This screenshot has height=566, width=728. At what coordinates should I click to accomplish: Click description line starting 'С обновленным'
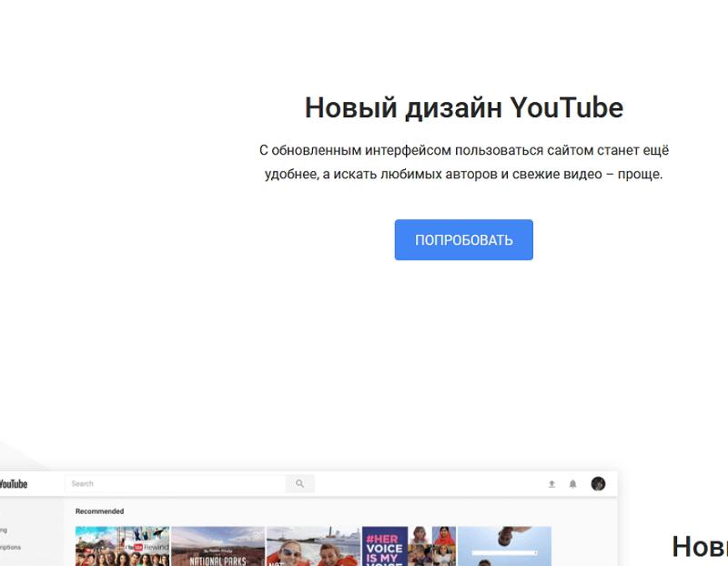[463, 150]
